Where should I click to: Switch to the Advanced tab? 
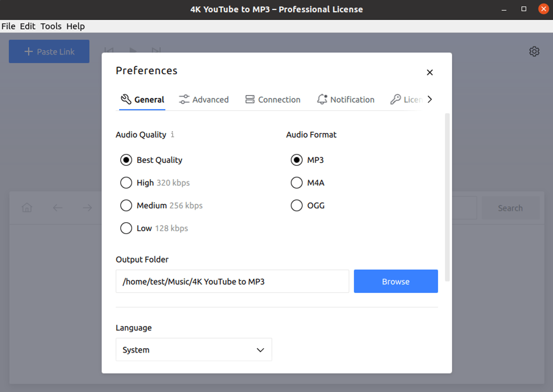[204, 100]
